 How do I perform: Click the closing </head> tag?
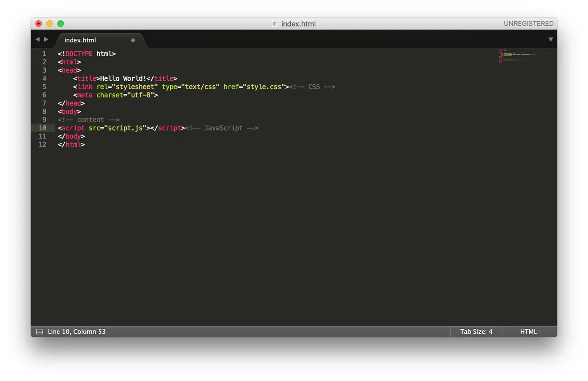71,103
